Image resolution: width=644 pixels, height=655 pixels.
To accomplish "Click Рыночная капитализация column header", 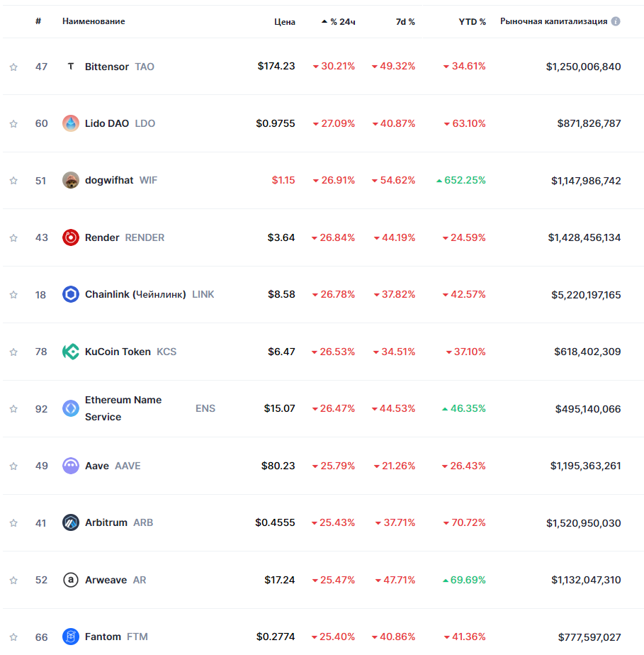I will (553, 21).
